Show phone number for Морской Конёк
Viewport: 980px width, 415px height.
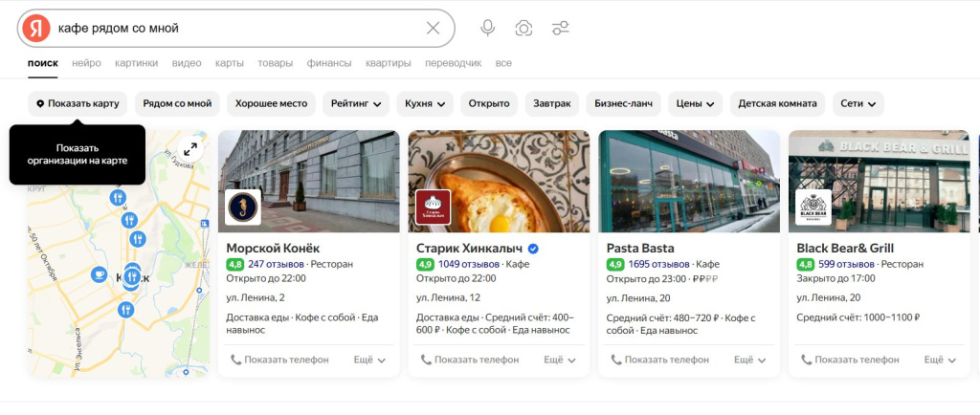pyautogui.click(x=279, y=360)
